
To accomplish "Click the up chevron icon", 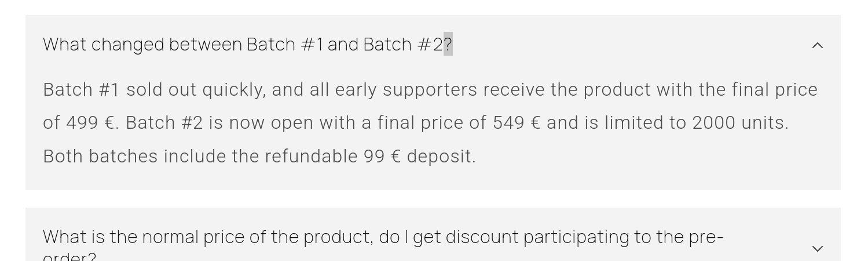I will point(817,45).
